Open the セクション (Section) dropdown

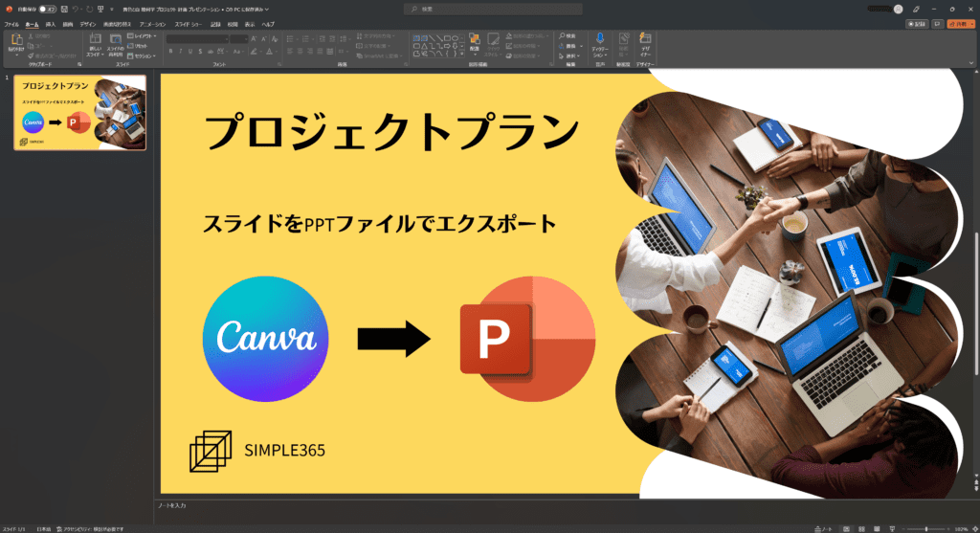pos(142,56)
